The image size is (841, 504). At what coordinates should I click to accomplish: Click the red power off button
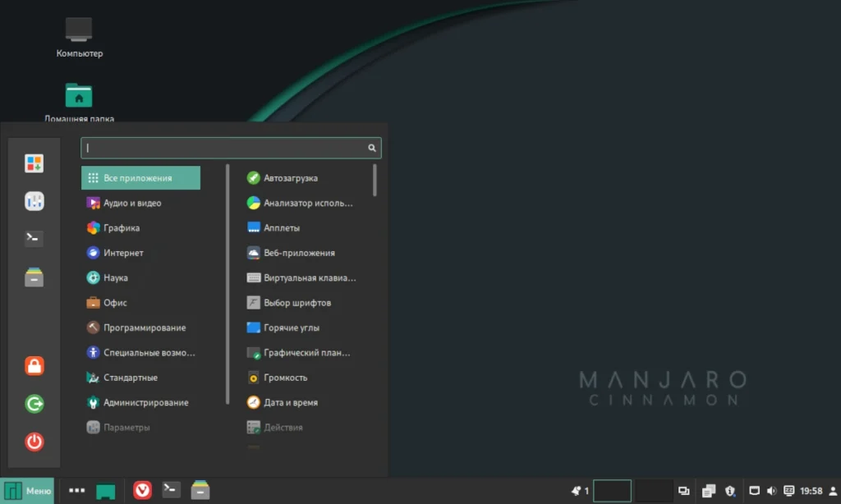coord(34,442)
